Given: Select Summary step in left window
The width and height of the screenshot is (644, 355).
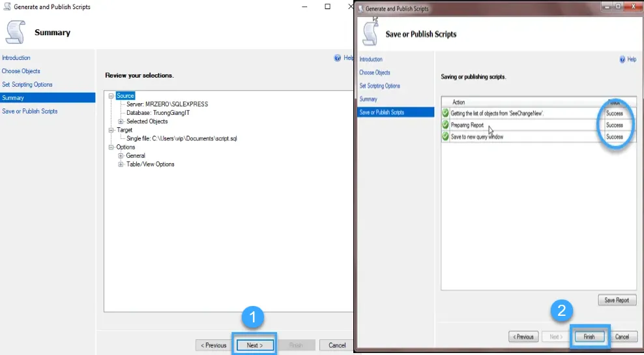Looking at the screenshot, I should 47,97.
